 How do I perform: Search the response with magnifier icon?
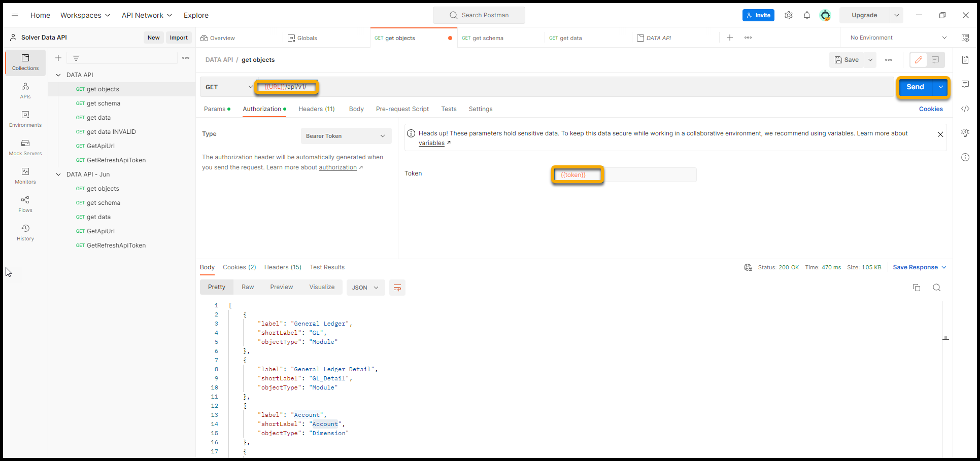coord(936,288)
